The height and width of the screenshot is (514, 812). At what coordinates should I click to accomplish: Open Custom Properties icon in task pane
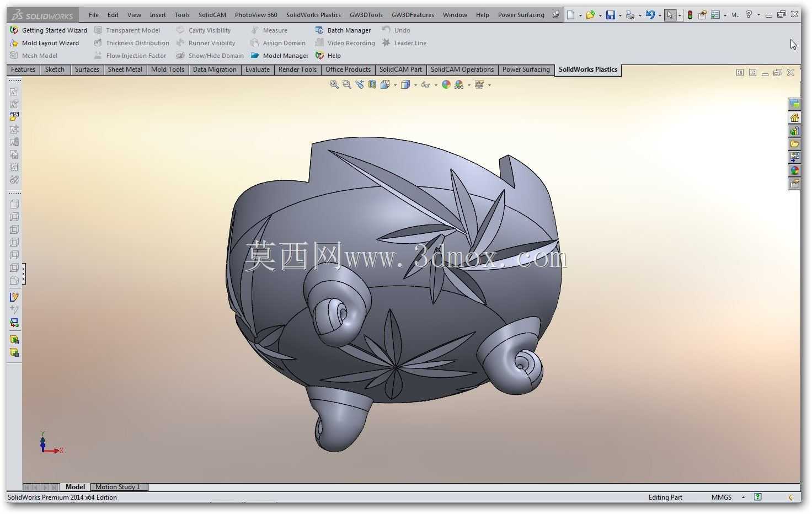pos(794,184)
